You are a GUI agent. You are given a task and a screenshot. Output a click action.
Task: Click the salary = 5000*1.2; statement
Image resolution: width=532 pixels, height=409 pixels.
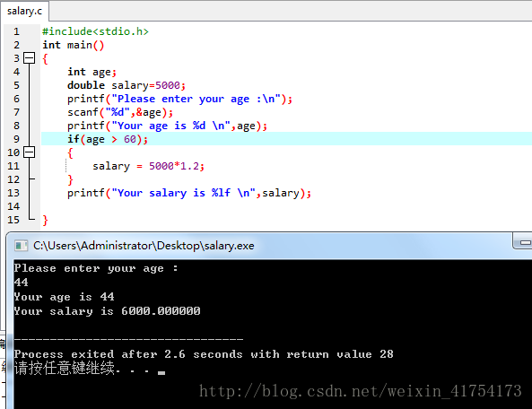click(x=148, y=166)
